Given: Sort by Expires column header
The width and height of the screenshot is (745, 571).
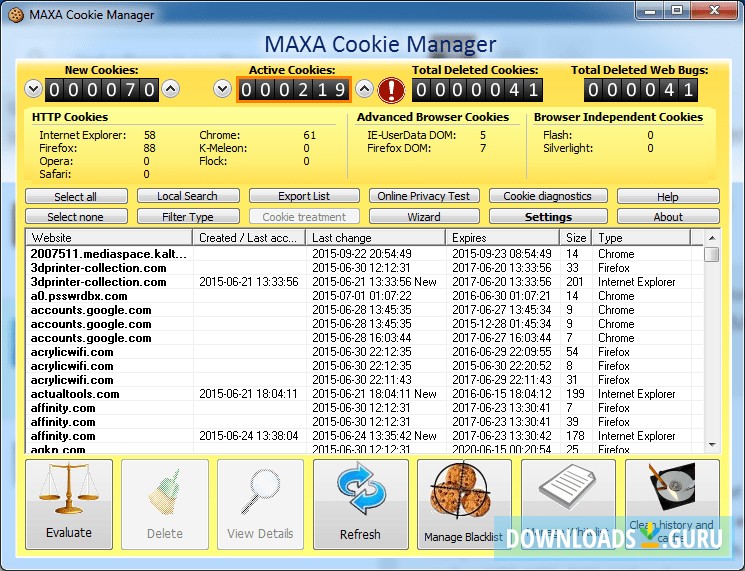Looking at the screenshot, I should pyautogui.click(x=503, y=238).
